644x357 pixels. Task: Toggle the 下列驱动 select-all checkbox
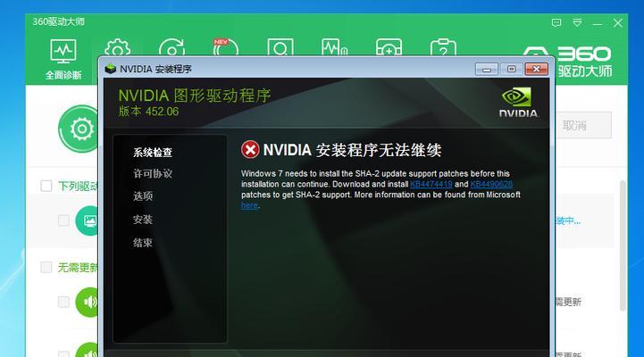(x=46, y=186)
